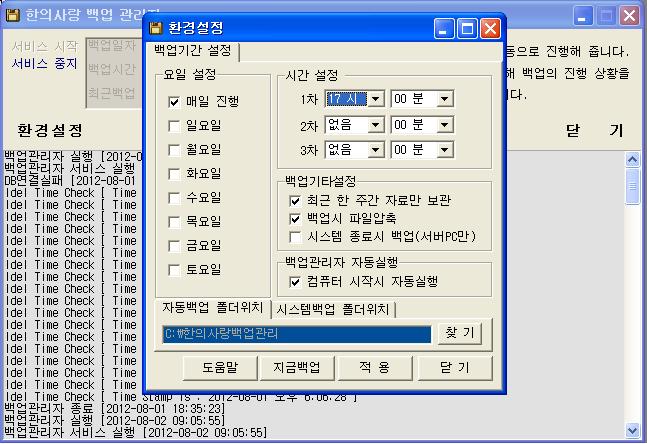
Task: Close the 환경설정 dialog with X
Action: [490, 28]
